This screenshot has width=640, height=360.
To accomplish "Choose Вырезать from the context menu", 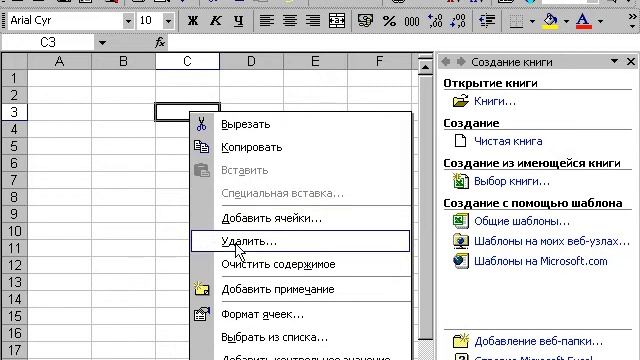I will coord(300,124).
